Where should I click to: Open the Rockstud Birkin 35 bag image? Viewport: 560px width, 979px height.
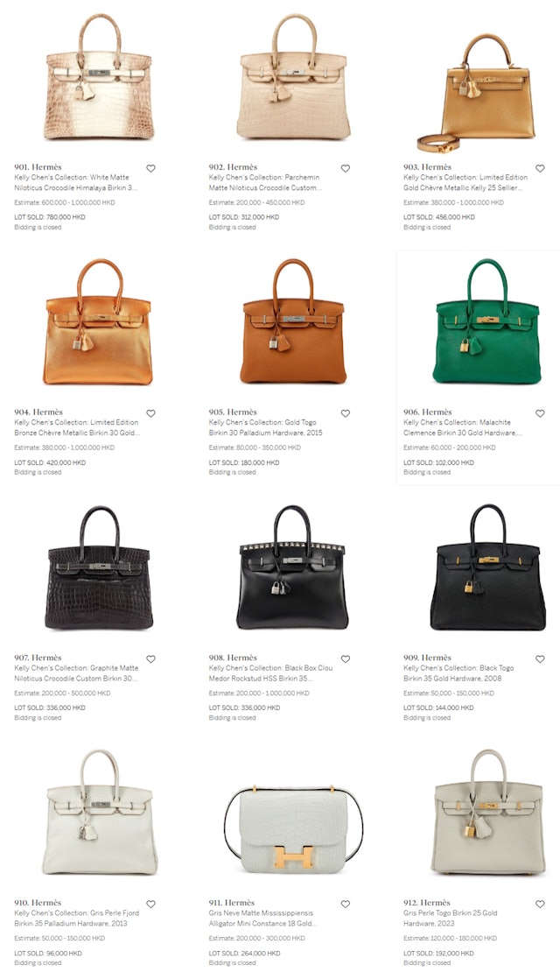[x=292, y=567]
